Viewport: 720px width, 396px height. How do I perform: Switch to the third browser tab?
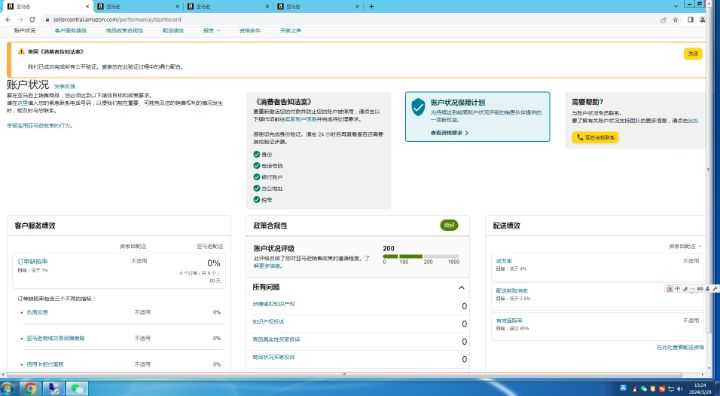(228, 6)
